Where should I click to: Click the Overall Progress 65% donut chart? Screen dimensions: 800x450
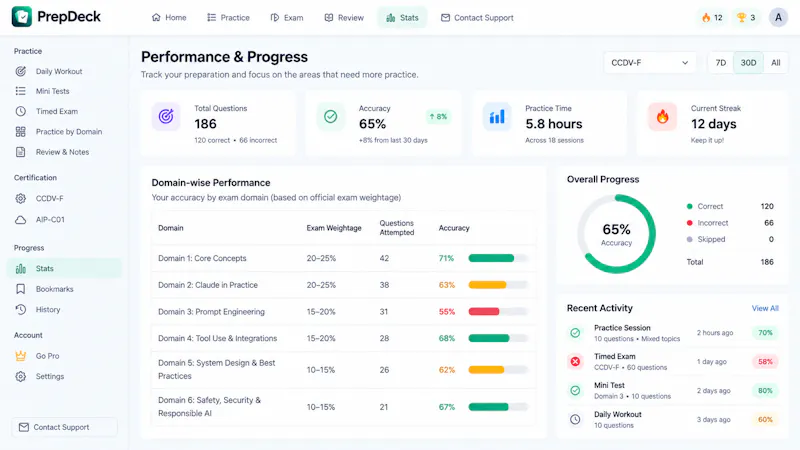616,234
